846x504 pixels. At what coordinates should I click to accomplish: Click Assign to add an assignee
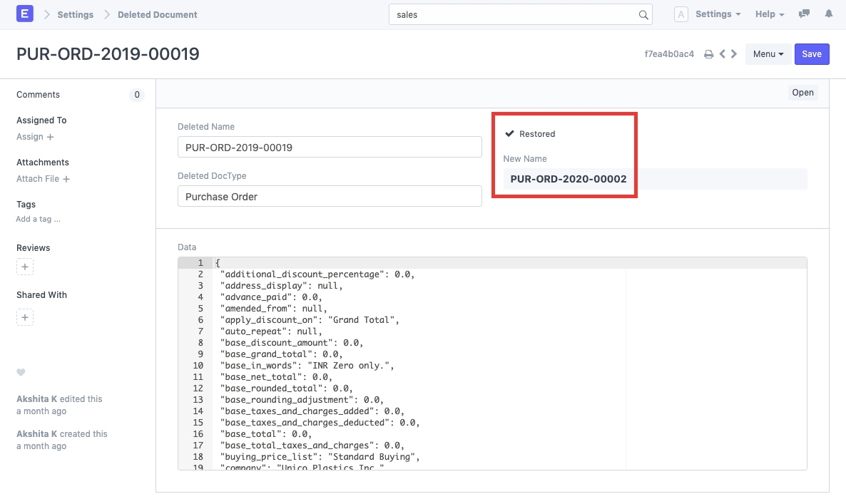pyautogui.click(x=35, y=137)
